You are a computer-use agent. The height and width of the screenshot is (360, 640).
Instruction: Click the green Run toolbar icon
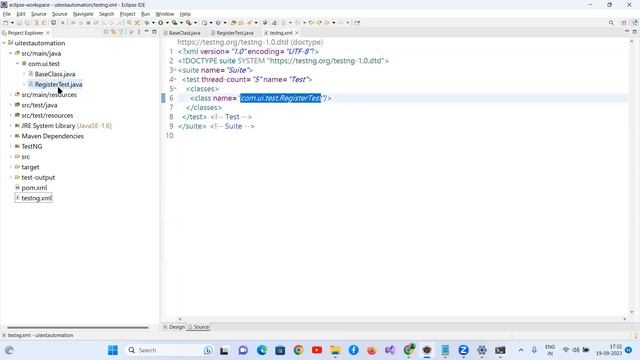tap(161, 23)
